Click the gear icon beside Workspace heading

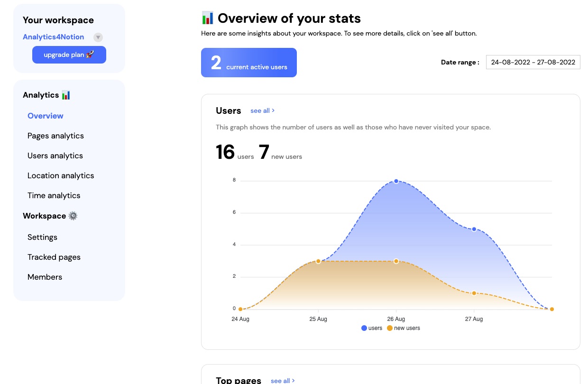point(73,216)
